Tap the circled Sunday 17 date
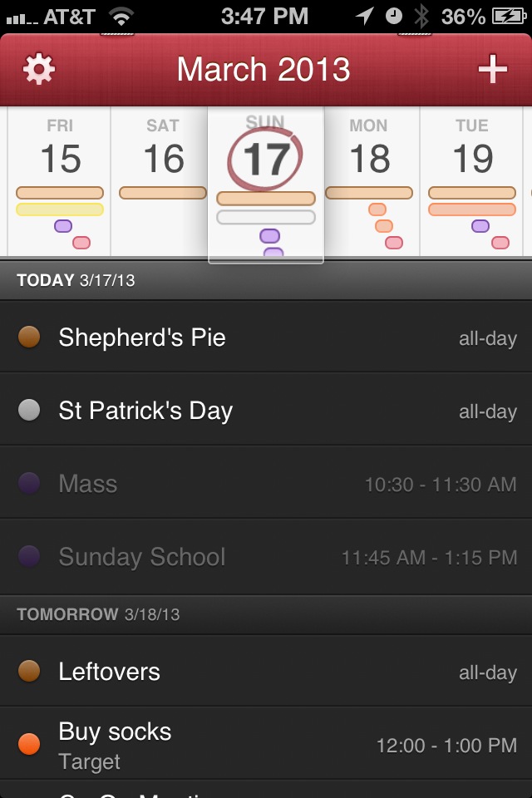532x798 pixels. coord(266,158)
